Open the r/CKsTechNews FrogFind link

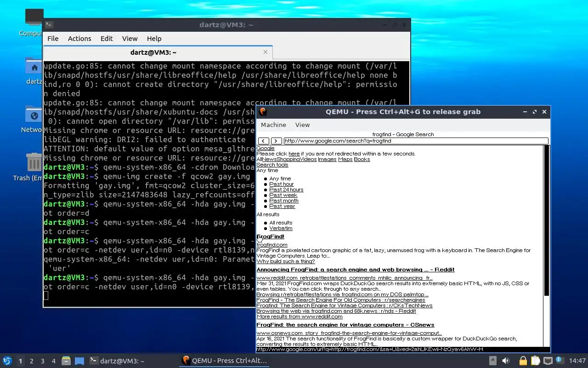click(344, 305)
